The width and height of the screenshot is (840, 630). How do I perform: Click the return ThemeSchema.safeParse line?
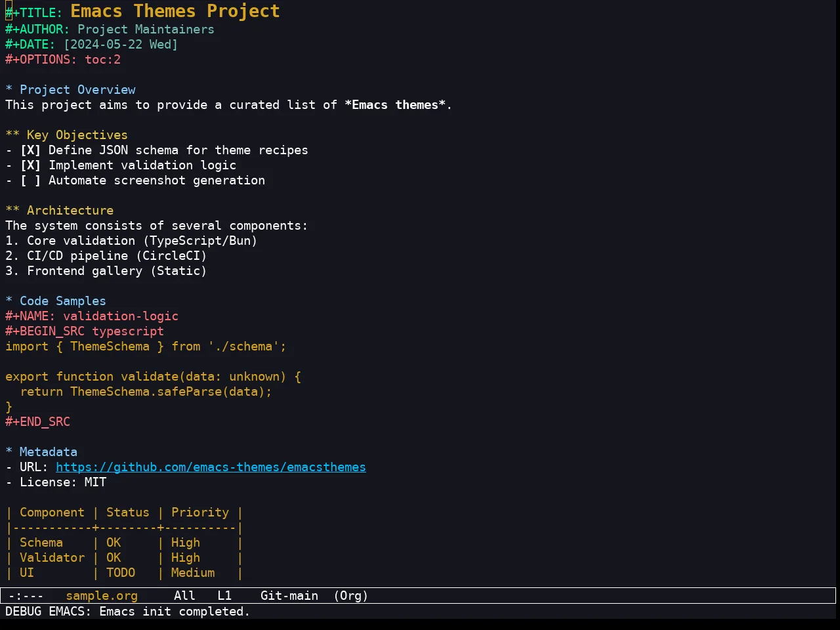coord(146,392)
